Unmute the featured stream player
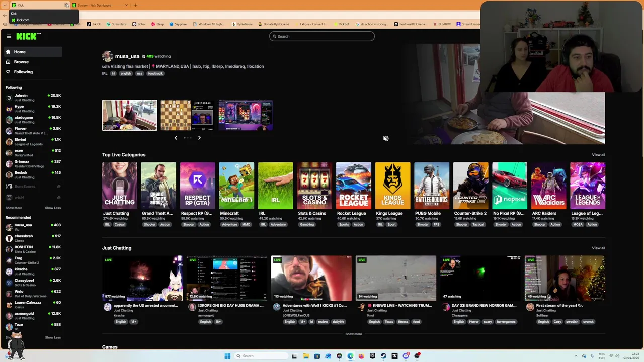Image resolution: width=644 pixels, height=362 pixels. (386, 138)
